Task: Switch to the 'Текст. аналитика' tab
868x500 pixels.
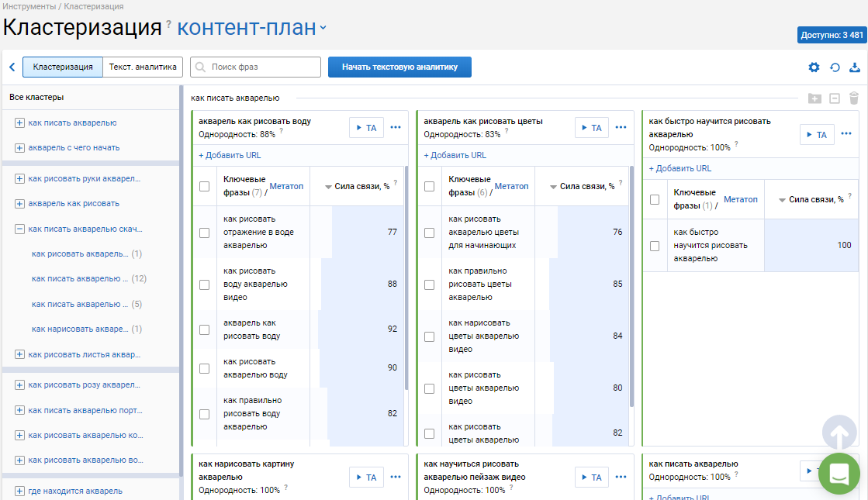Action: [x=144, y=67]
